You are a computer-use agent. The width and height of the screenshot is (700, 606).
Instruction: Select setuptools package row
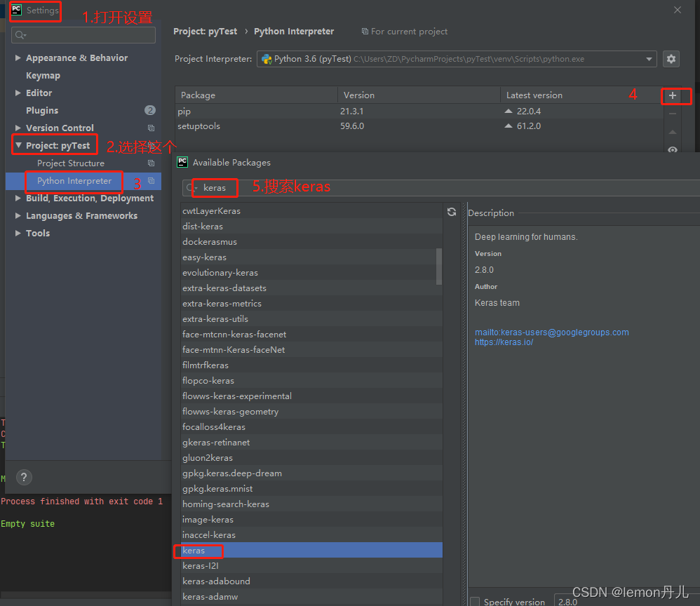click(x=419, y=126)
